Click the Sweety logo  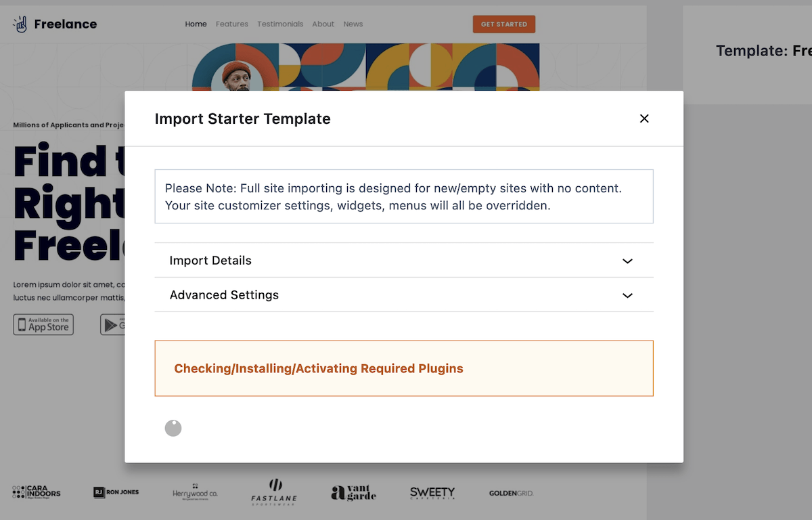tap(432, 493)
